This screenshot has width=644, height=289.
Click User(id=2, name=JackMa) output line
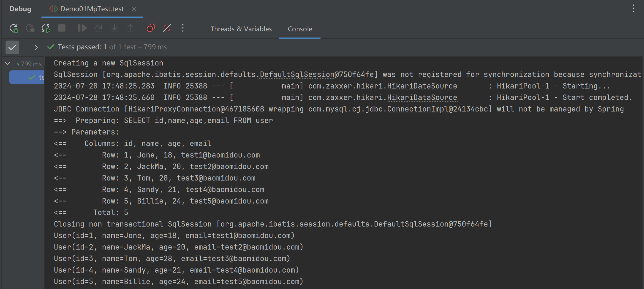pos(178,247)
